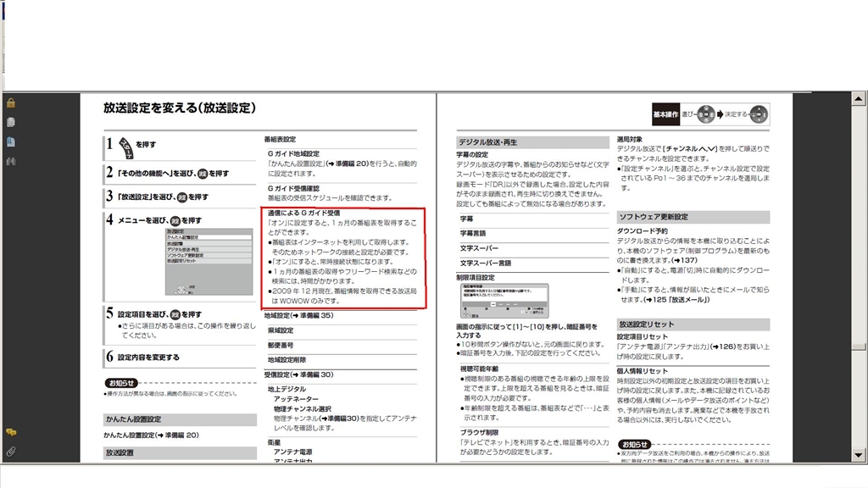Viewport: 868px width, 488px height.
Task: Click the scrollbar down arrow
Action: click(858, 455)
